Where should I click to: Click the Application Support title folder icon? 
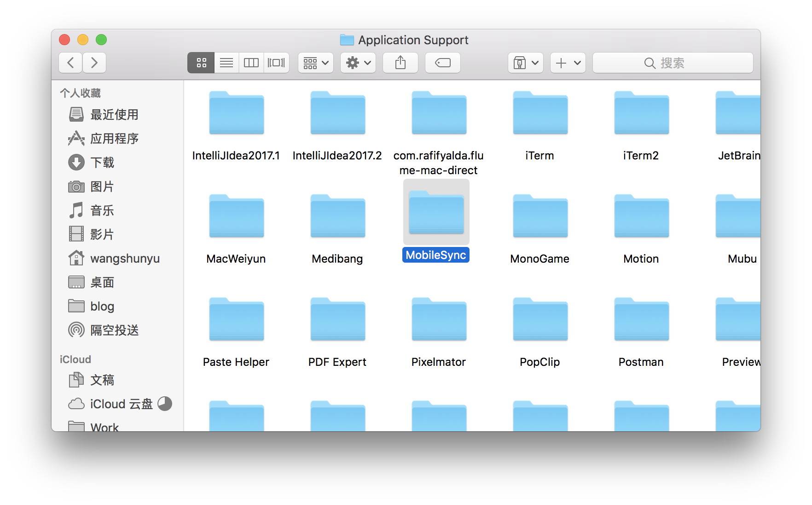[347, 40]
